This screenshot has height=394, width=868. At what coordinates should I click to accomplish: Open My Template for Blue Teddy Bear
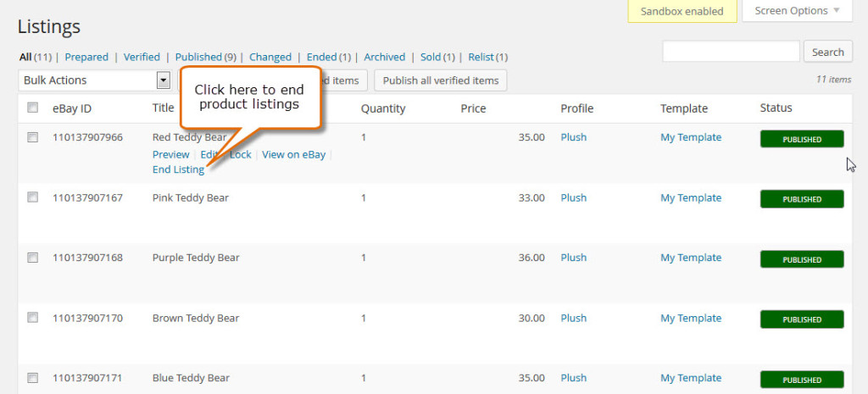691,378
